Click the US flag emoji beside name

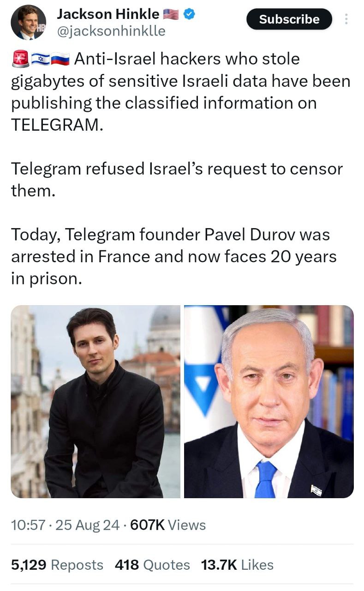point(171,14)
